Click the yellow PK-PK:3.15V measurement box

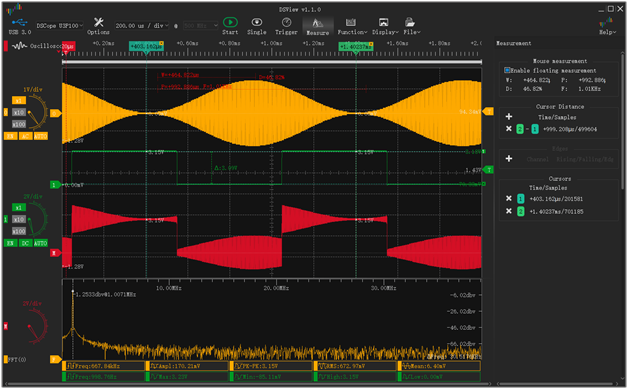click(x=271, y=366)
